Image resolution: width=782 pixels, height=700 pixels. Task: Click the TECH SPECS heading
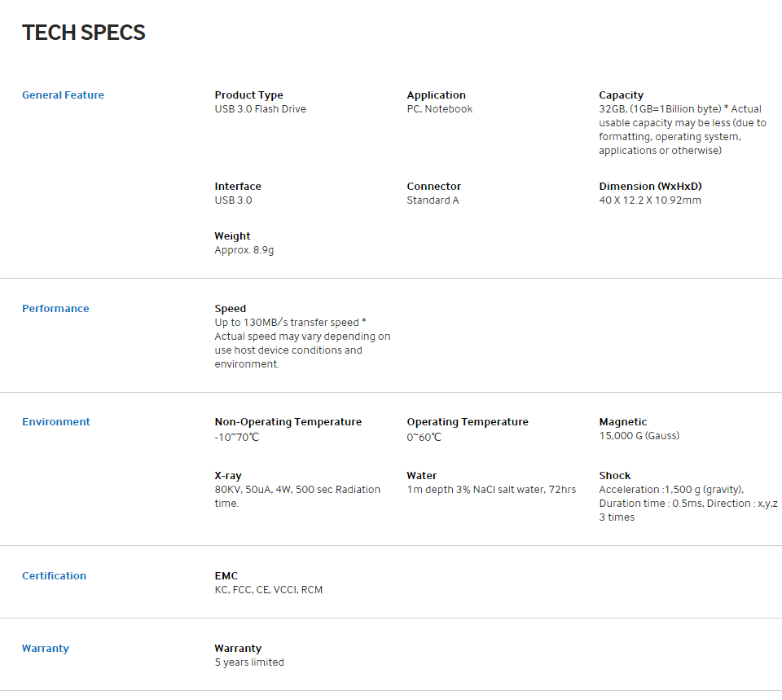click(x=84, y=33)
